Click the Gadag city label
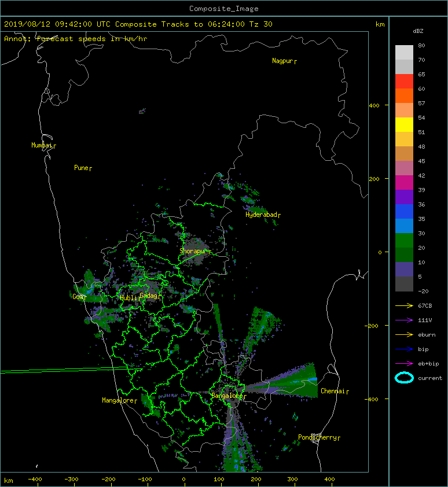Viewport: 448px width, 487px height. pos(149,296)
